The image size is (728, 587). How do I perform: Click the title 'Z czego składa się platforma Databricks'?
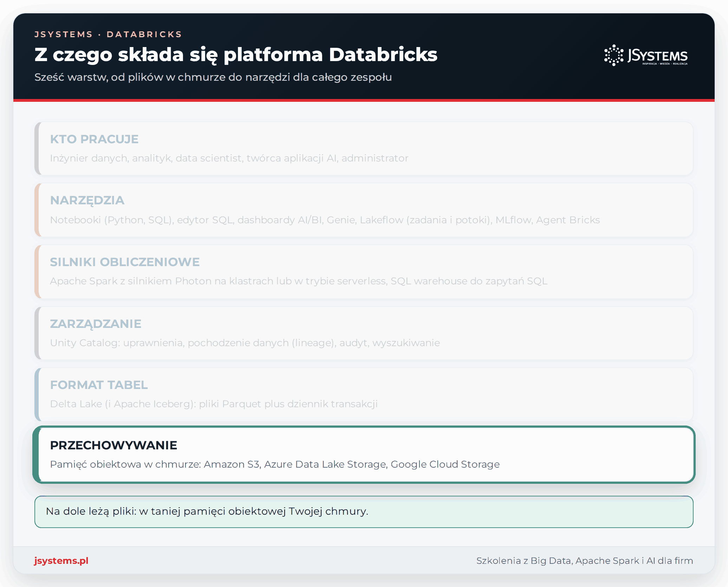click(x=236, y=55)
